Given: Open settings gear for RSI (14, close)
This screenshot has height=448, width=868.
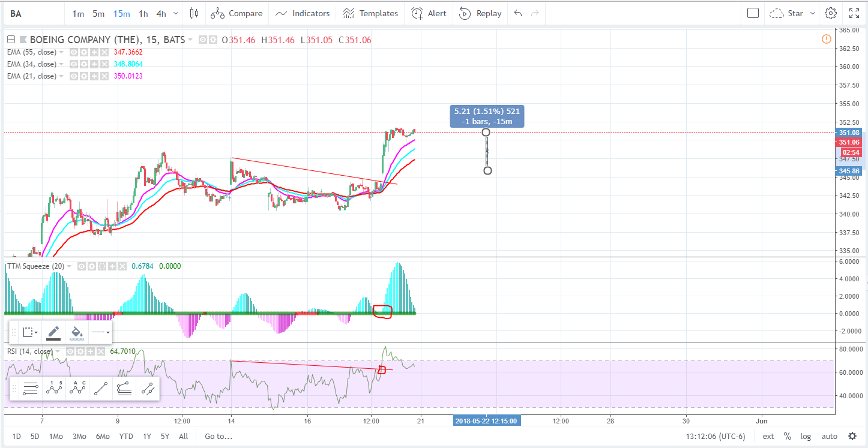Looking at the screenshot, I should pos(80,351).
